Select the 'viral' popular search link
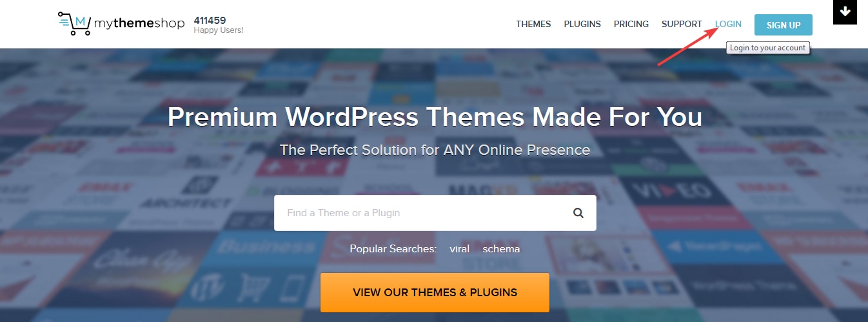The height and width of the screenshot is (322, 868). [459, 248]
